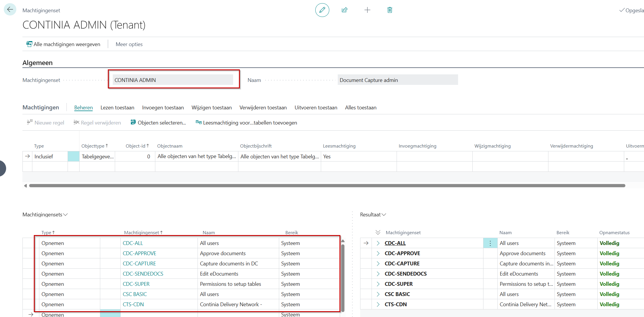
Task: Expand CDC-ALL row in Resultaat
Action: (378, 243)
